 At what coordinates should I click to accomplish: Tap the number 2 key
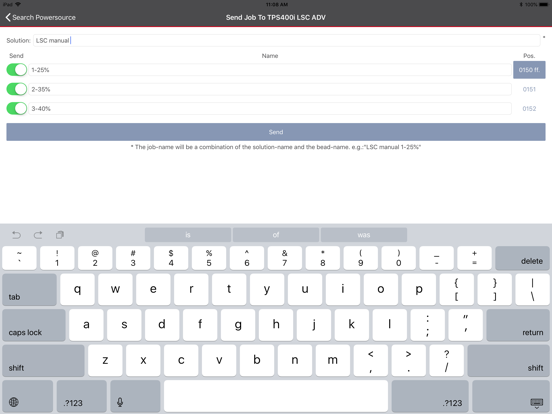[x=95, y=258]
